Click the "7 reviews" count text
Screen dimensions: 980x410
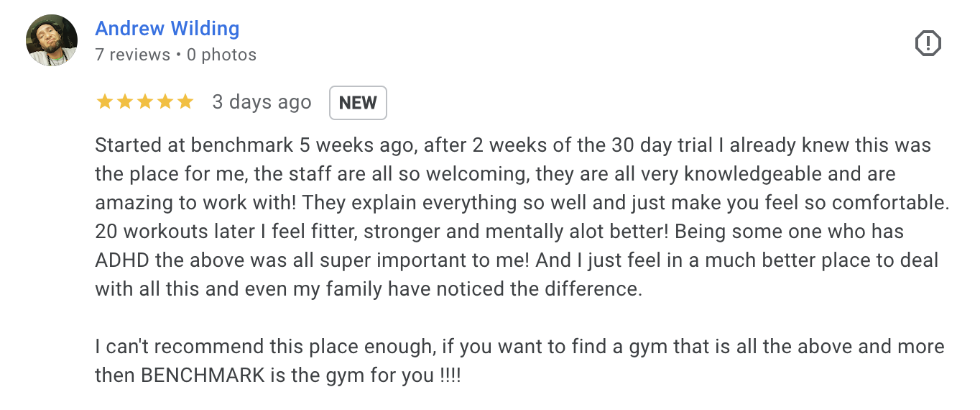click(x=133, y=55)
